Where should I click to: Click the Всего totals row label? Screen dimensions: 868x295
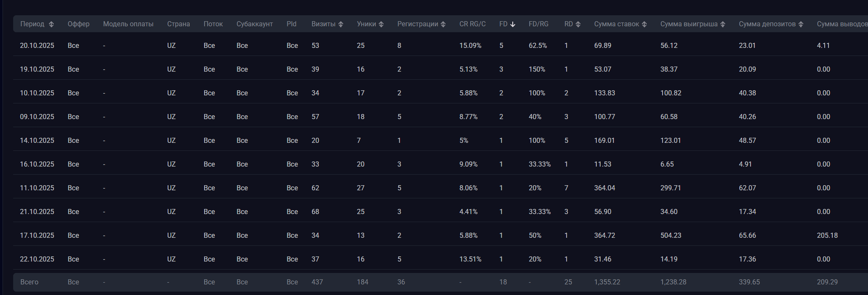29,282
